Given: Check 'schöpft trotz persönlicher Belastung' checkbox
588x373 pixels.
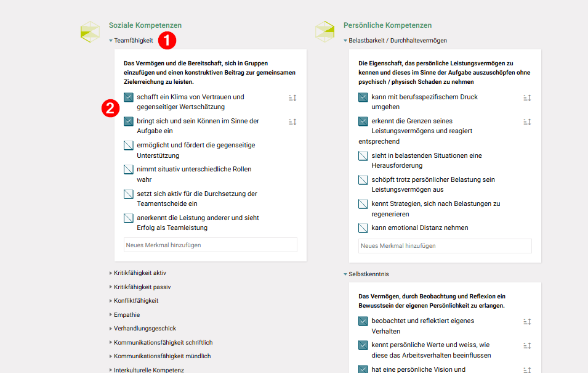Looking at the screenshot, I should tap(363, 180).
